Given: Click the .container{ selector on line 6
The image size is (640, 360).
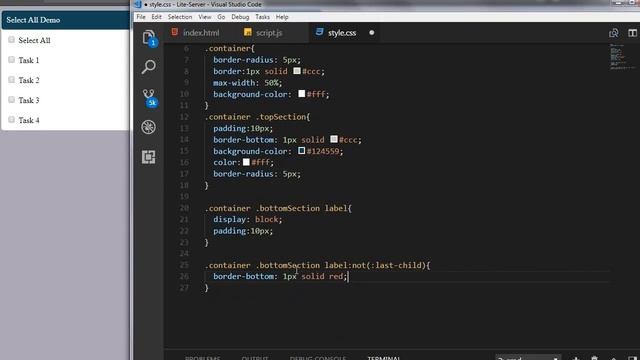Looking at the screenshot, I should point(229,49).
